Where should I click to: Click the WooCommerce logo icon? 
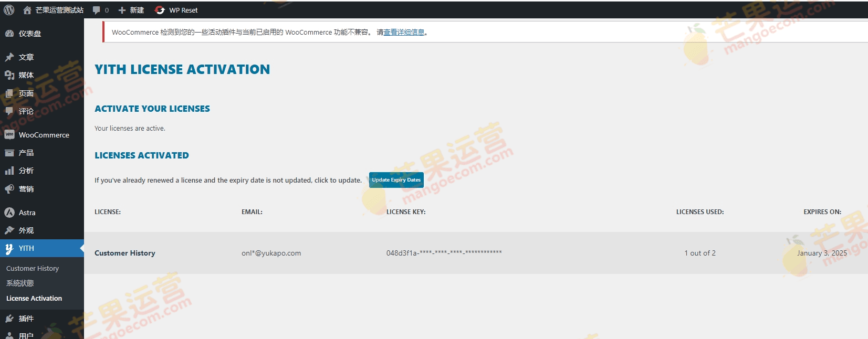coord(9,135)
